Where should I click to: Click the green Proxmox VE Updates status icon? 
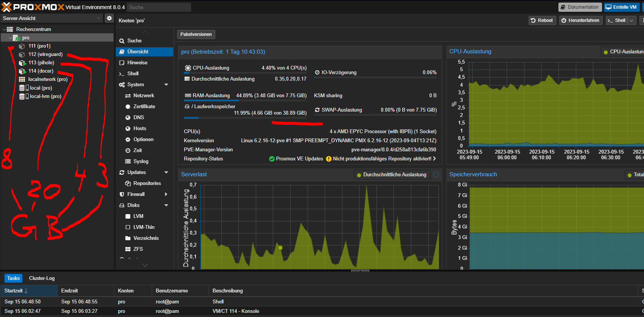pos(272,159)
